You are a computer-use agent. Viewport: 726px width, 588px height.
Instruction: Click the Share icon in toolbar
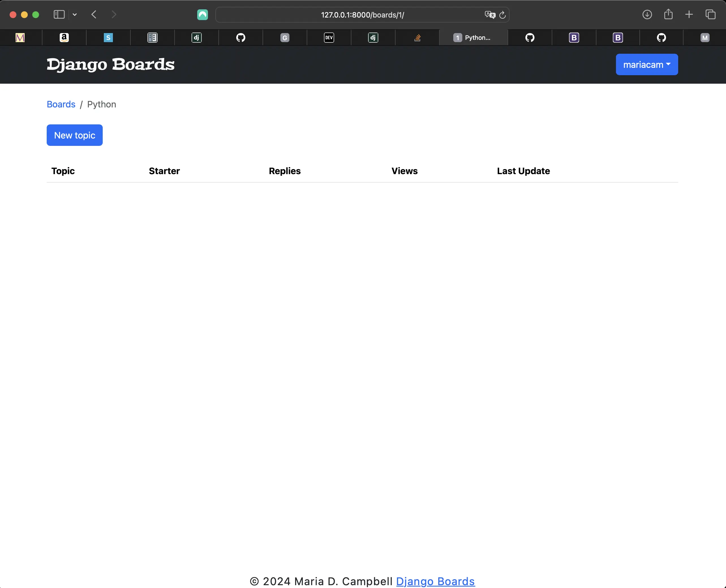pyautogui.click(x=668, y=14)
